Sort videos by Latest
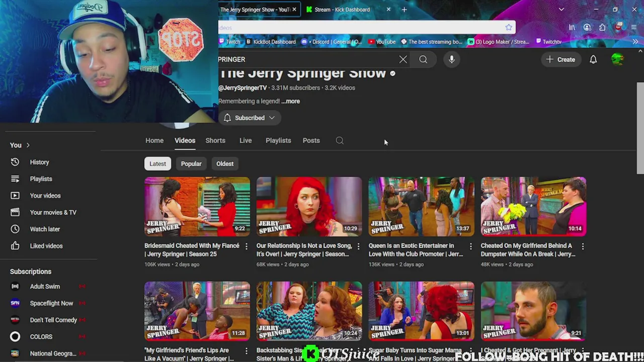 [157, 163]
